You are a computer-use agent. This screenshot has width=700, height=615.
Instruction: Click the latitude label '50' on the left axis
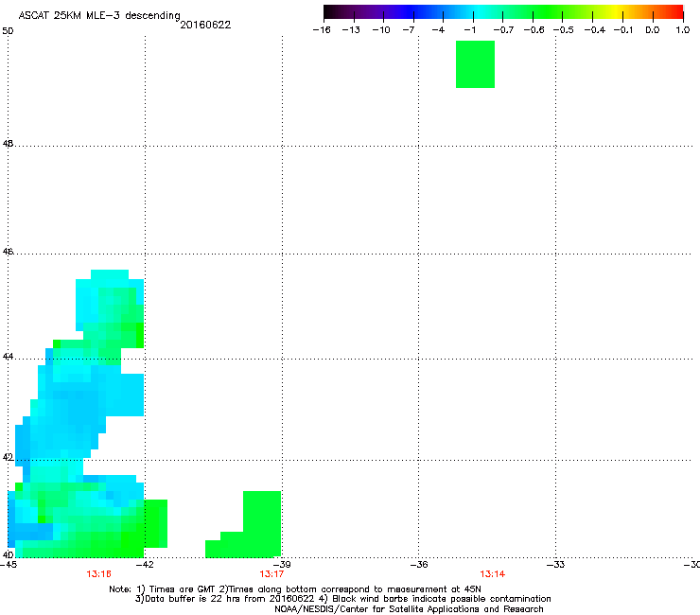pyautogui.click(x=8, y=31)
